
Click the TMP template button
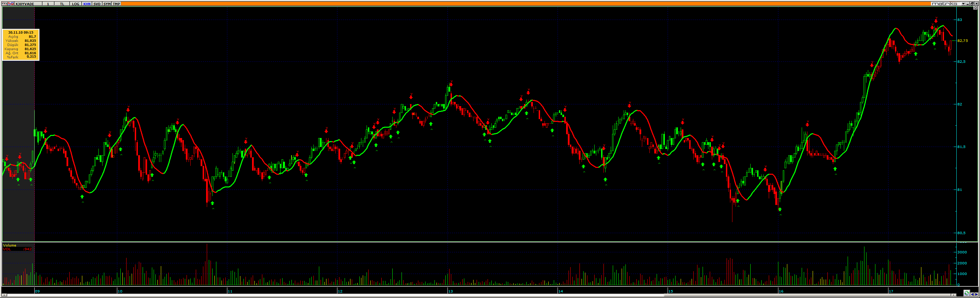click(116, 4)
